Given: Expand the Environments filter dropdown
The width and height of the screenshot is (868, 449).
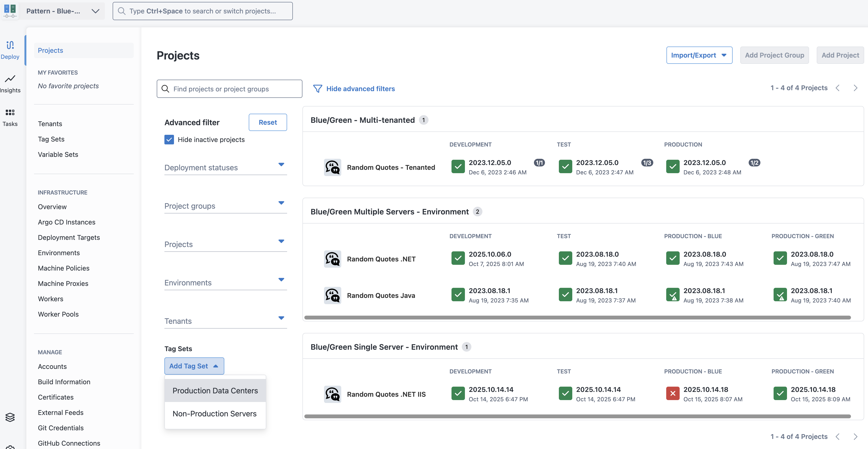Looking at the screenshot, I should click(226, 283).
